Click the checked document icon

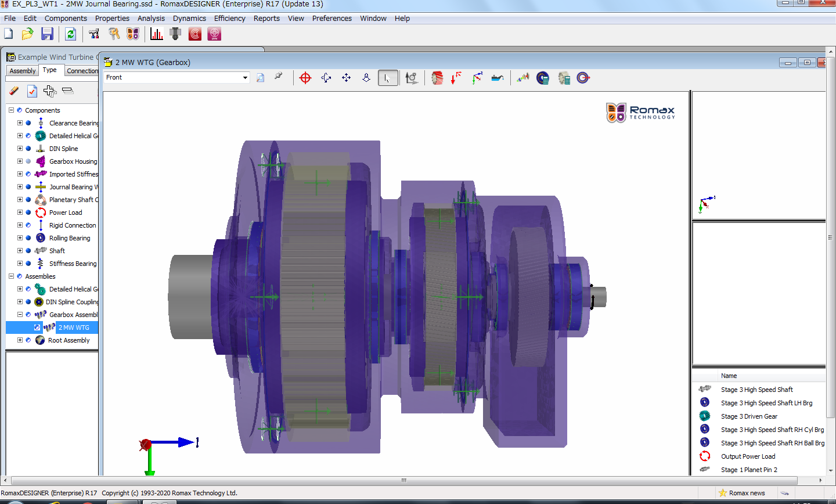click(32, 91)
